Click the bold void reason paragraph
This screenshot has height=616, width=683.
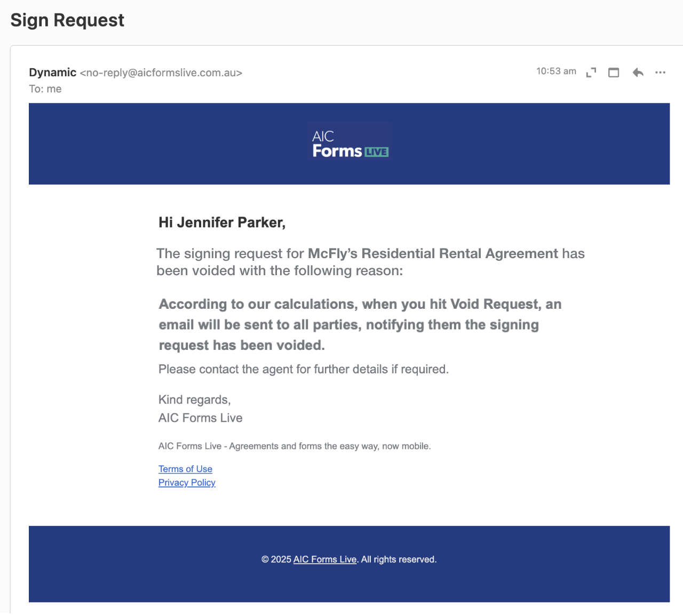coord(360,325)
